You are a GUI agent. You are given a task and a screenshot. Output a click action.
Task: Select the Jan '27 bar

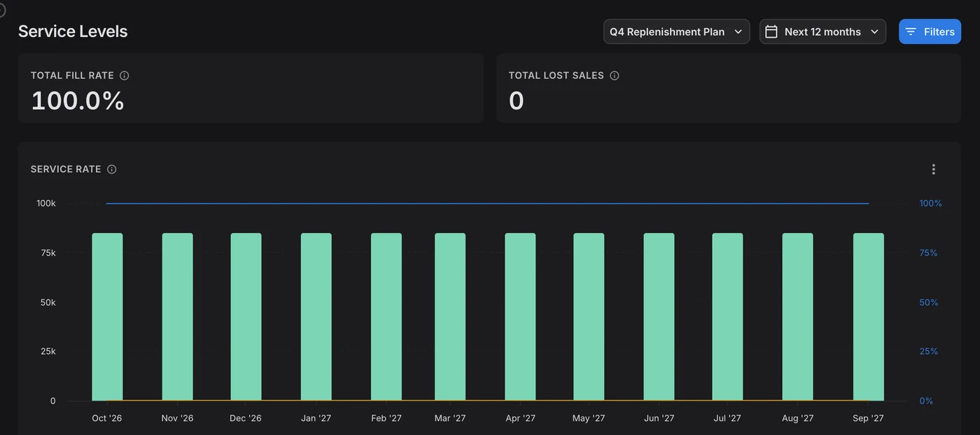[x=316, y=317]
